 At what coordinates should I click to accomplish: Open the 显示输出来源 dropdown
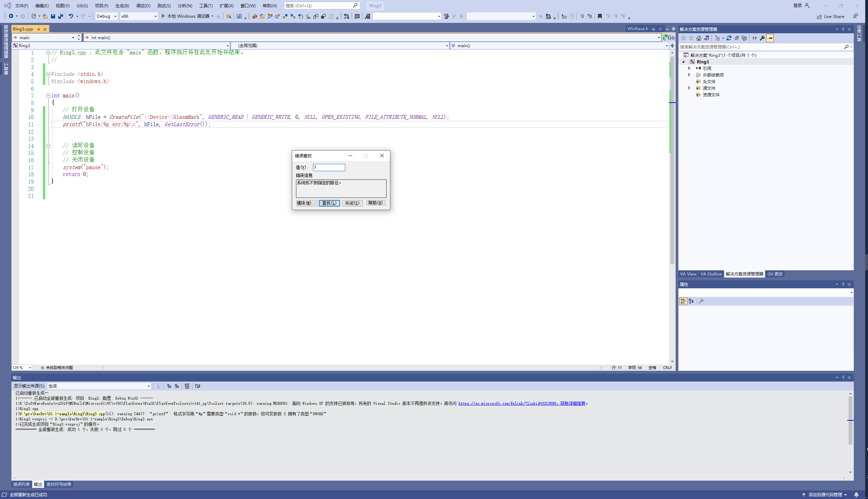pos(148,386)
